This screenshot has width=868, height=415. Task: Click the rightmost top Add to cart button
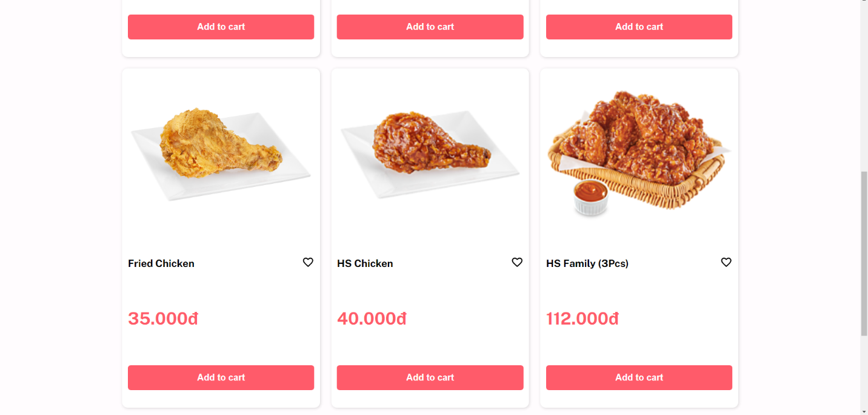point(639,27)
